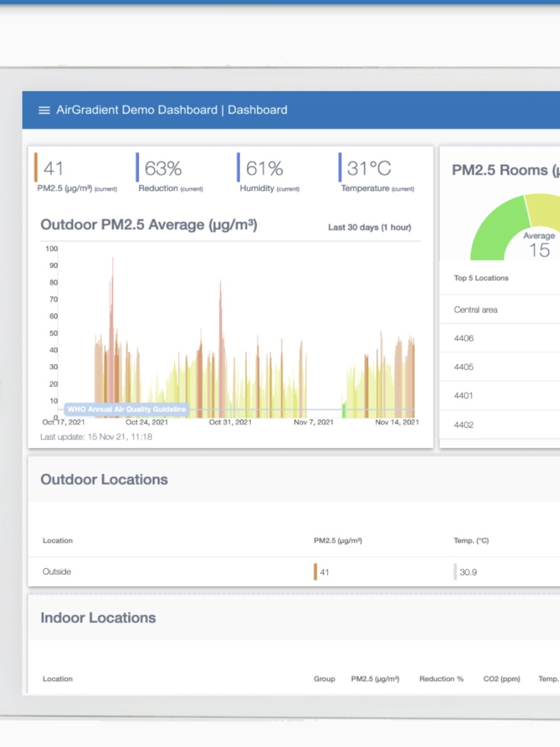Select the Outside location row
The image size is (560, 747).
coord(294,572)
